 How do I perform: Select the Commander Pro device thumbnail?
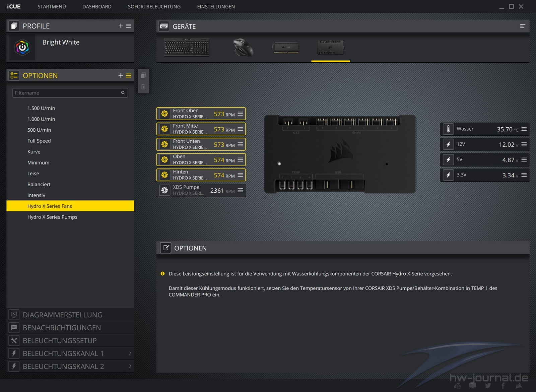coord(331,48)
